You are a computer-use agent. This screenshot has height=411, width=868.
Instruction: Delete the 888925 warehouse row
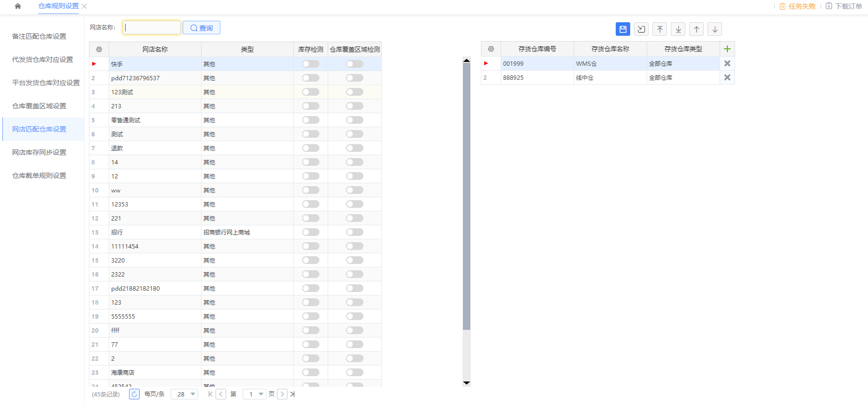coord(727,77)
